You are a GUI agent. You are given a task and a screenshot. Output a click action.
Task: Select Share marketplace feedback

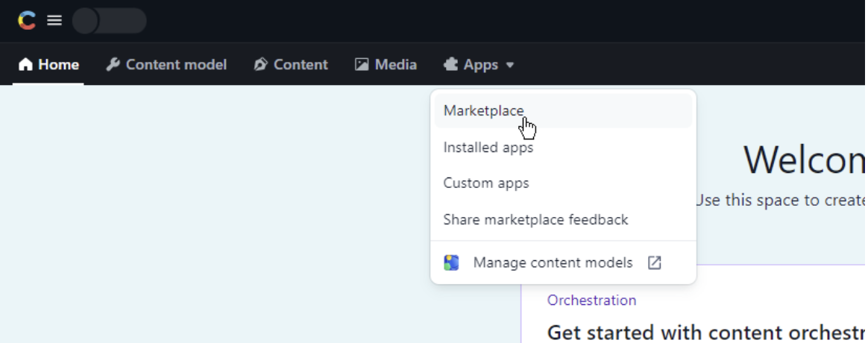535,220
